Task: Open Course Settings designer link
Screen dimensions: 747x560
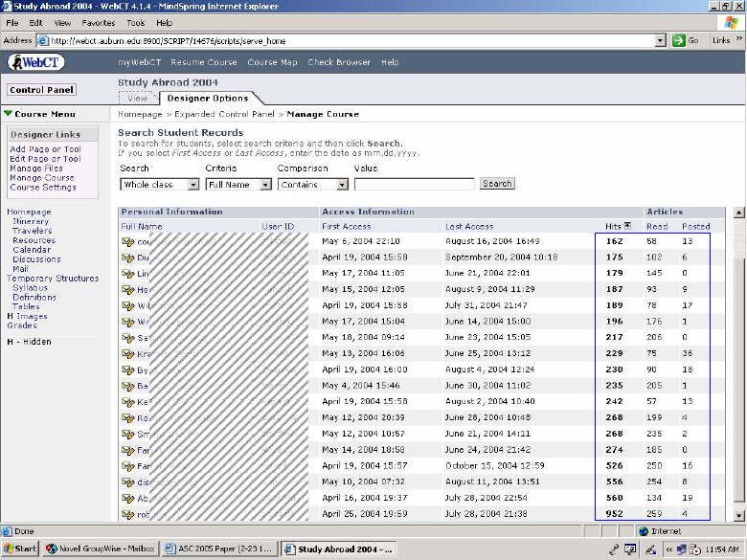Action: (x=43, y=187)
